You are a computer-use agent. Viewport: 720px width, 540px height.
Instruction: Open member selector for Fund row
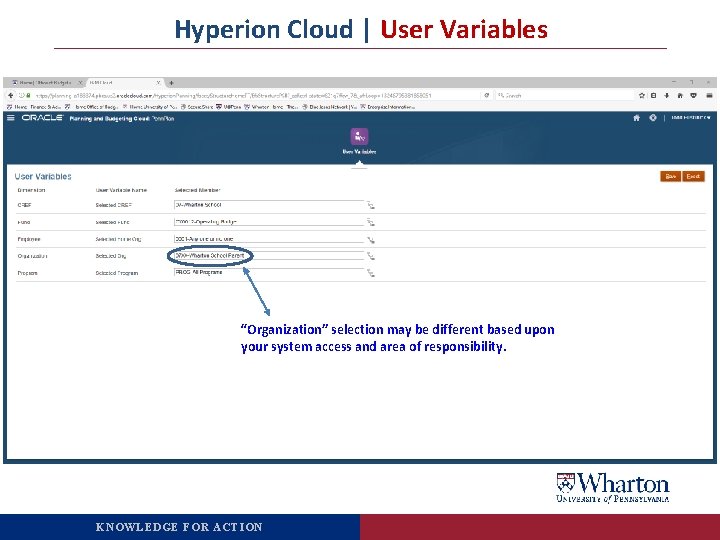point(371,223)
